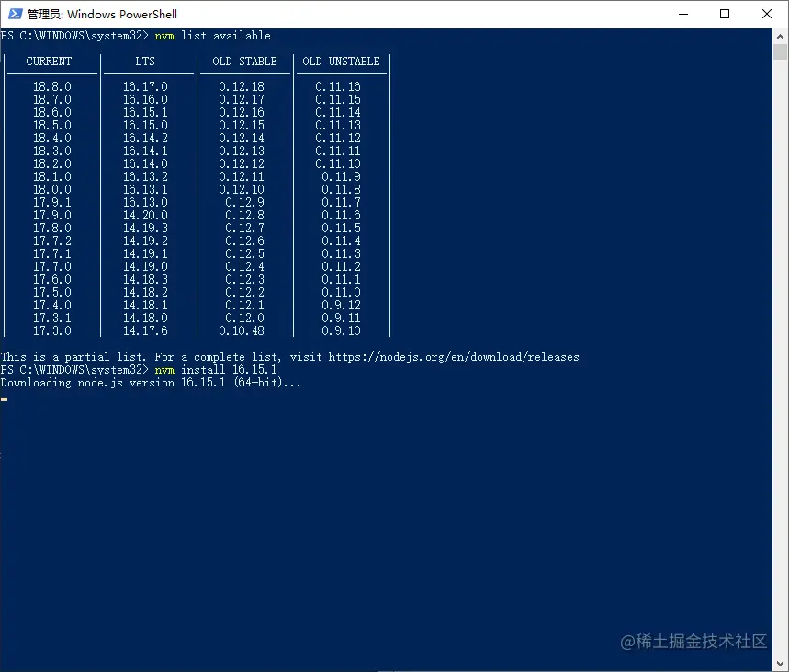Click version 0.11.12 in OLD UNSTABLE
Viewport: 789px width, 672px height.
[x=338, y=138]
